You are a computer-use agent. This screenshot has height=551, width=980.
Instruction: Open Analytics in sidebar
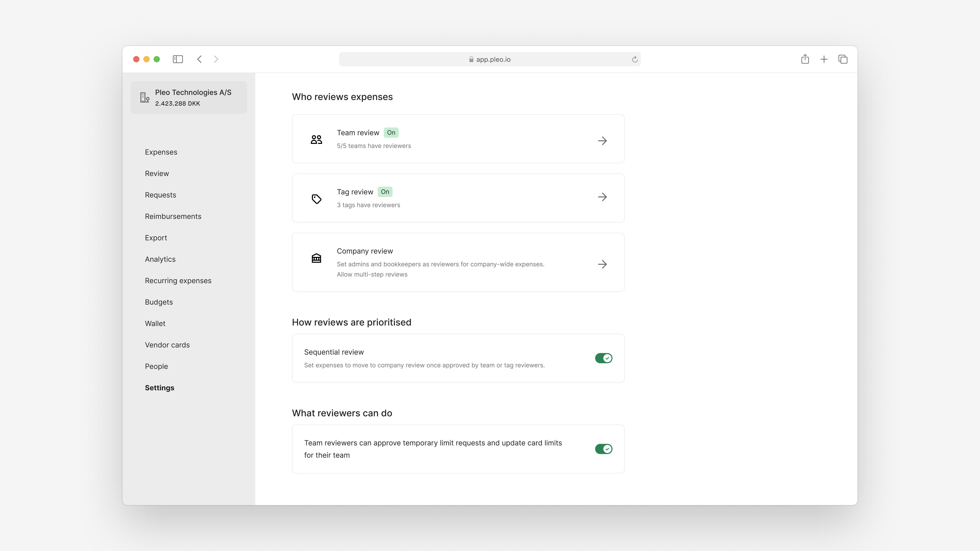click(160, 259)
